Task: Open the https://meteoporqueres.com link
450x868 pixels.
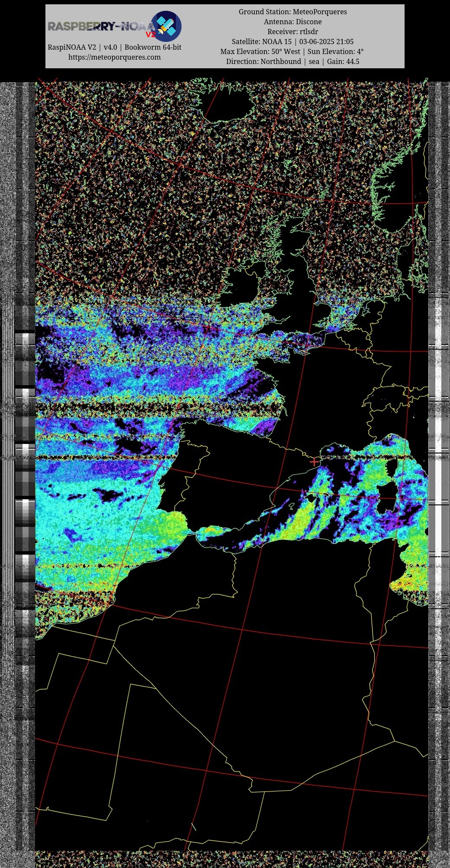Action: [114, 57]
